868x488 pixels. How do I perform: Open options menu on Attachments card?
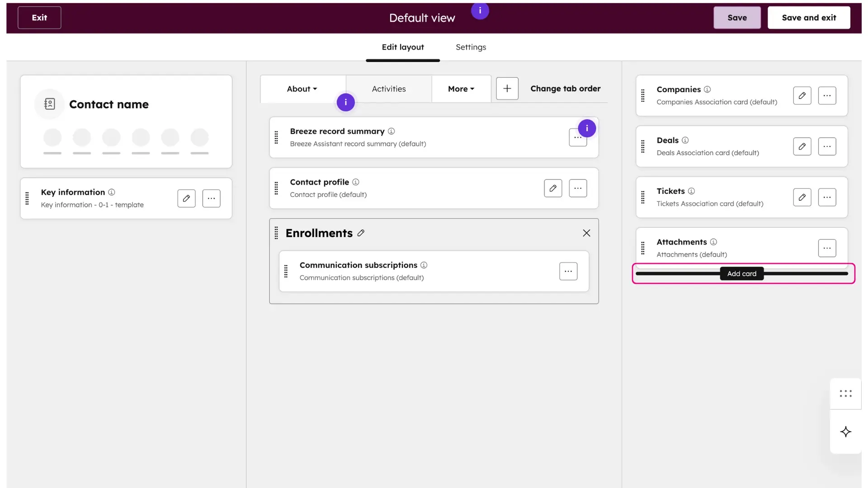[827, 248]
